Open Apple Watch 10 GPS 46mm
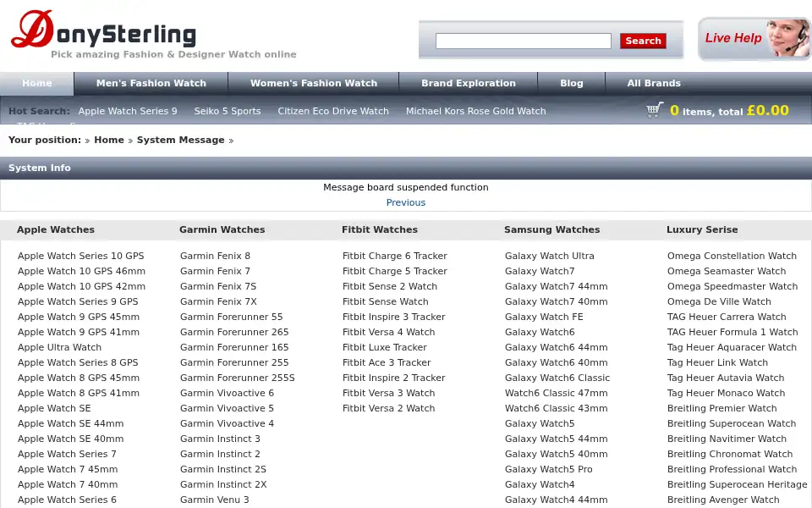 [81, 271]
